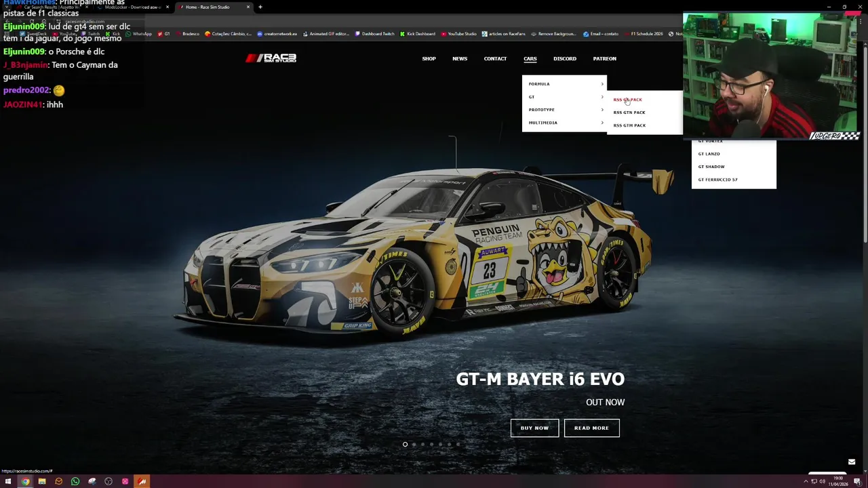Expand the Prototype submenu arrow
The width and height of the screenshot is (868, 488).
(602, 110)
